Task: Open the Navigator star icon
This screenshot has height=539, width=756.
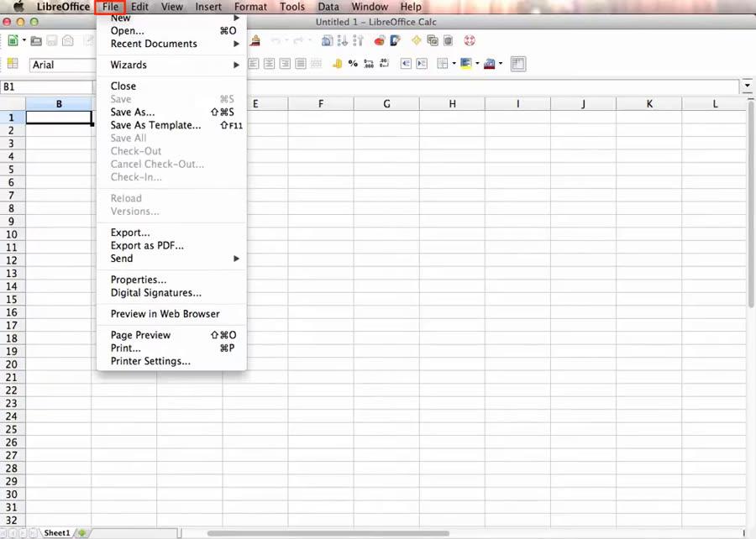Action: coord(417,41)
